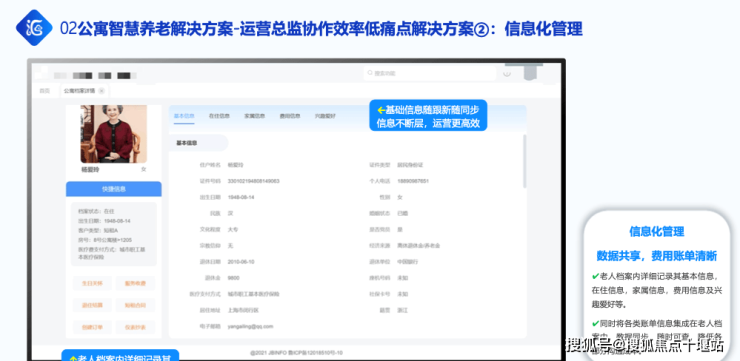Click the 生日关怀 shortcut button

point(92,284)
